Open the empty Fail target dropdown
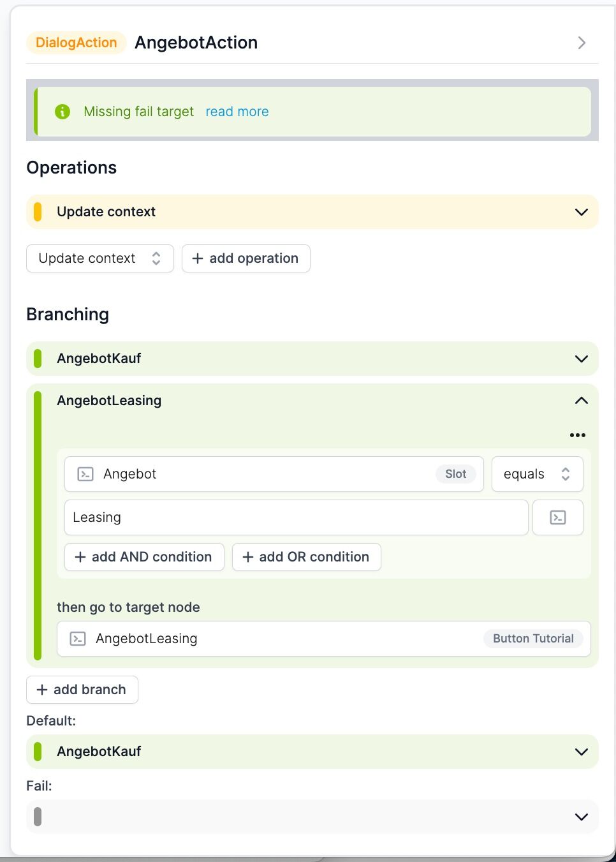This screenshot has height=862, width=616. 312,817
